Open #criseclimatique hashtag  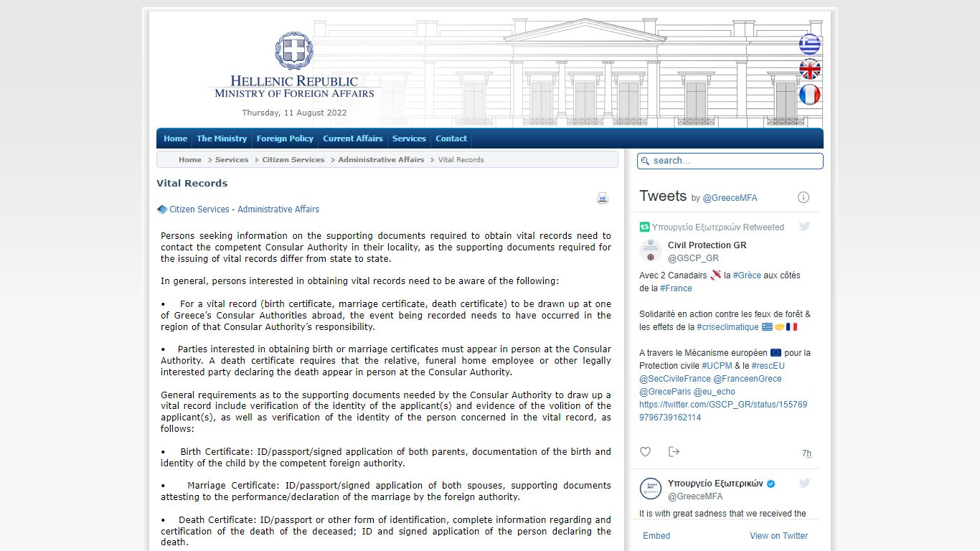(727, 327)
